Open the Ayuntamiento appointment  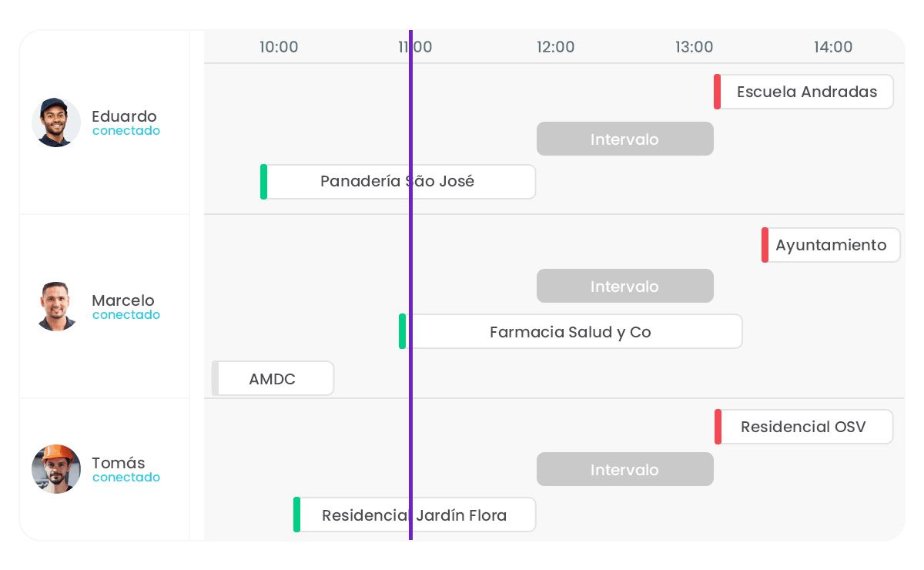831,245
